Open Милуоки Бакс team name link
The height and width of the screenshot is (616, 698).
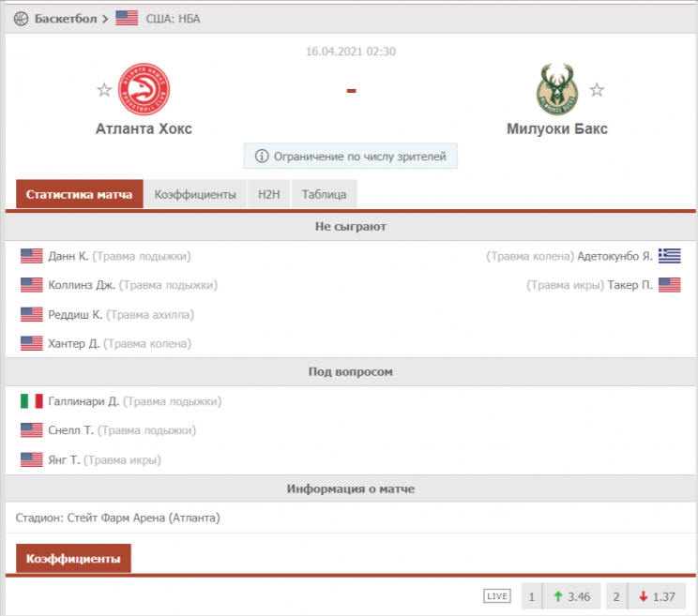557,128
